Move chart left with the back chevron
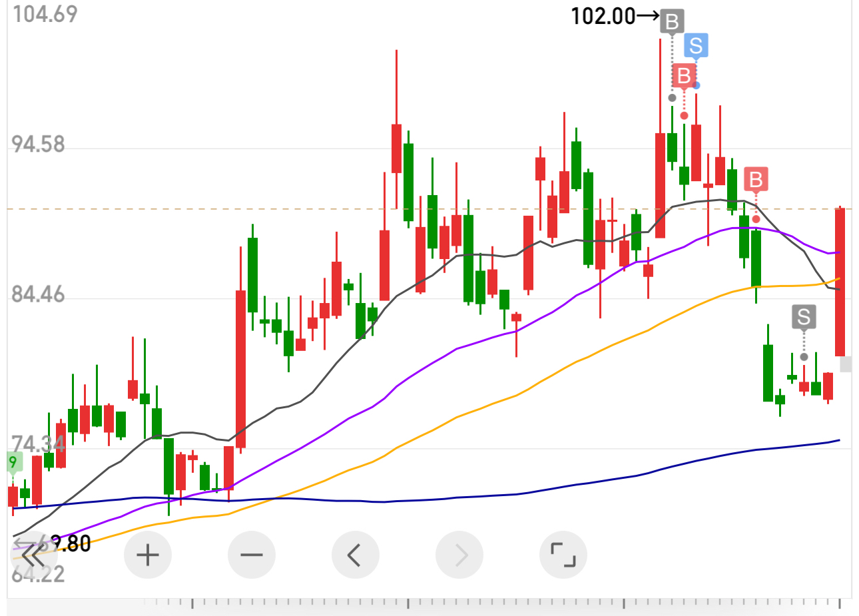 356,555
